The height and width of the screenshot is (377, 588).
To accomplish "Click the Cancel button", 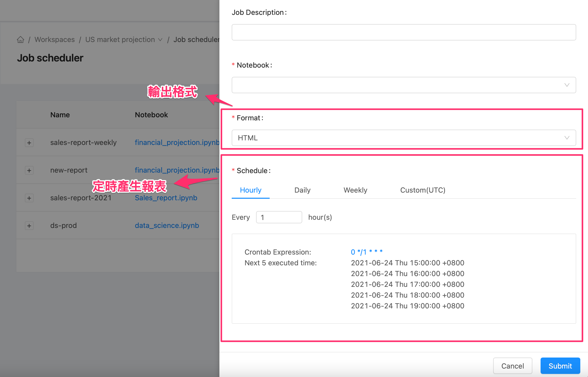I will tap(512, 366).
